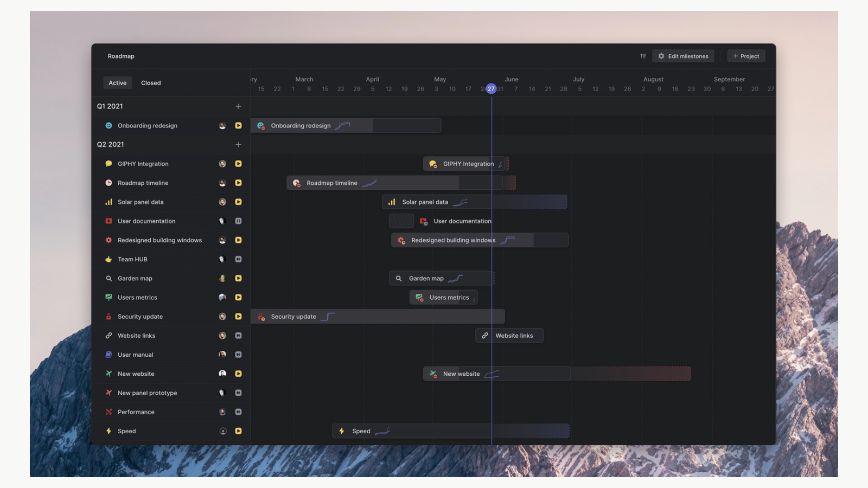Select the Website links bar on timeline

[509, 336]
